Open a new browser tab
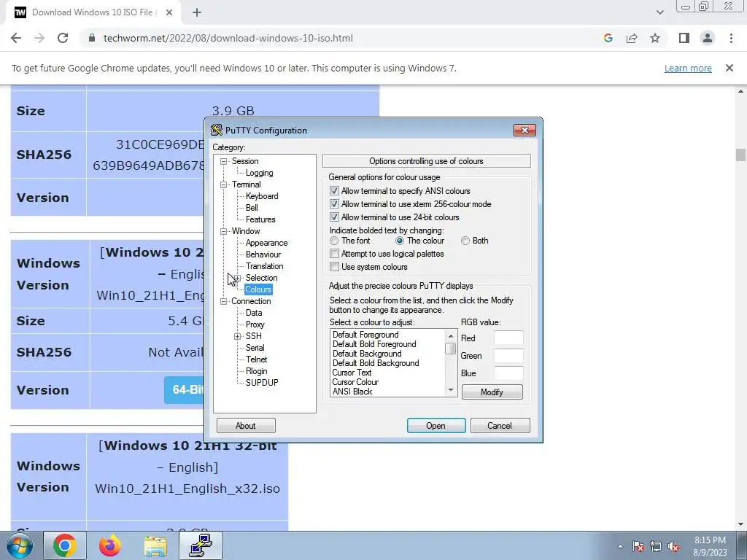747x560 pixels. (197, 12)
